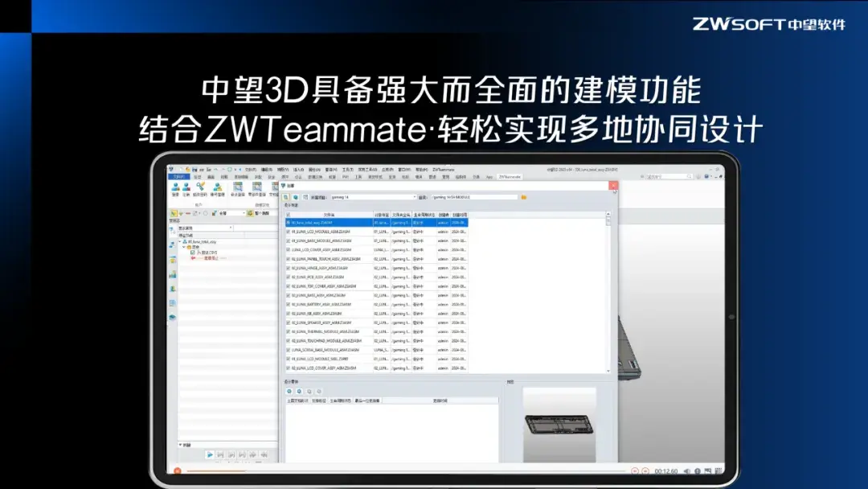The width and height of the screenshot is (868, 489).
Task: Click the last playback button in bottom panel
Action: 264,454
